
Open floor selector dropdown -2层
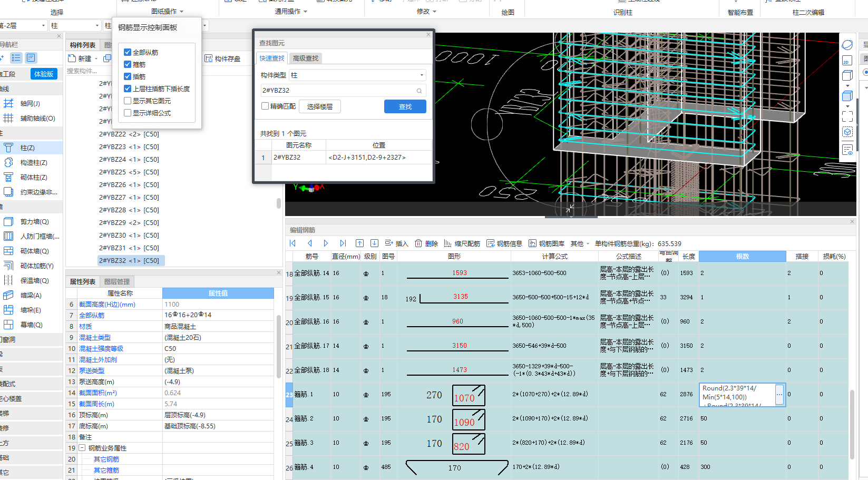pyautogui.click(x=43, y=25)
